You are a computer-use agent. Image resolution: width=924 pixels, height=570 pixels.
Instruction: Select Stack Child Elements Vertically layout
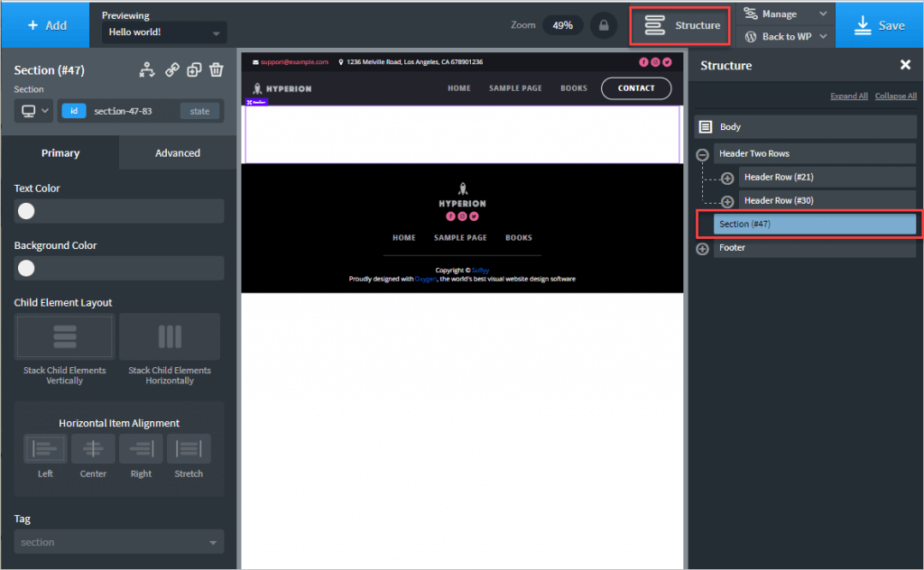65,336
